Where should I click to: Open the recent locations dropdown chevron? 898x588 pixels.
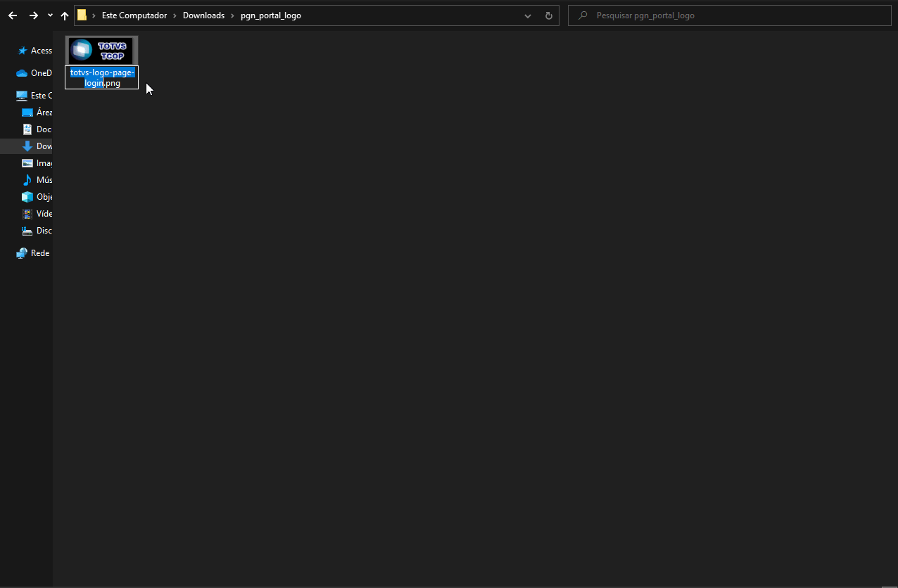[x=50, y=15]
